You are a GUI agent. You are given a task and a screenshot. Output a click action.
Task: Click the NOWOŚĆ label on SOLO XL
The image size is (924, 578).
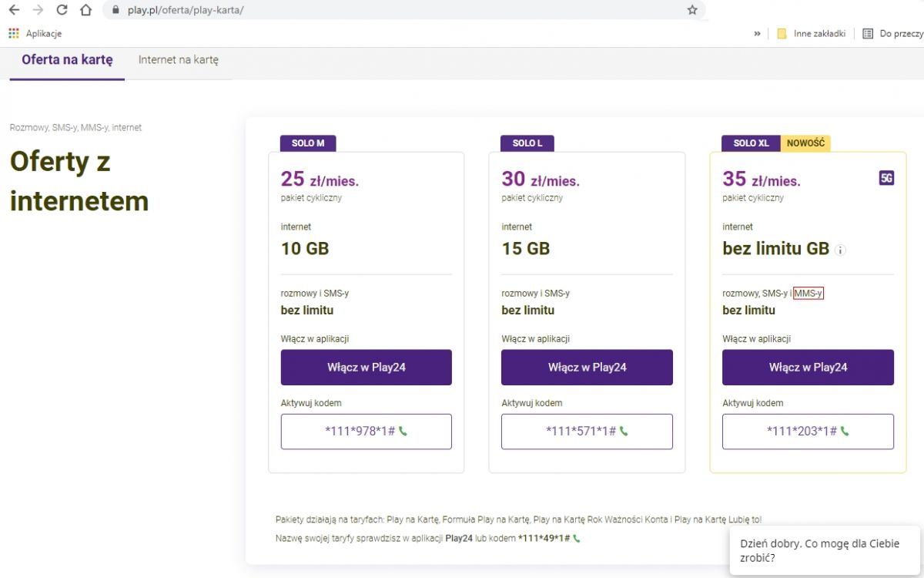(805, 143)
